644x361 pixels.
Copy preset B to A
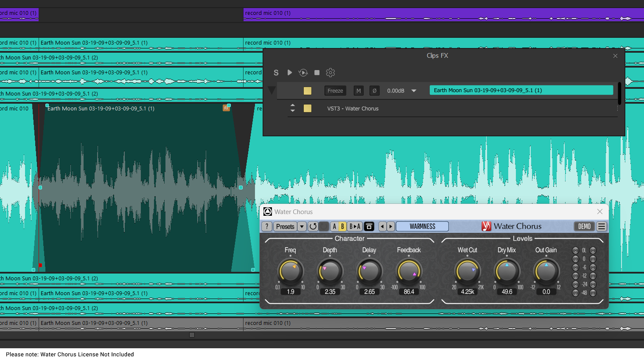pos(355,226)
